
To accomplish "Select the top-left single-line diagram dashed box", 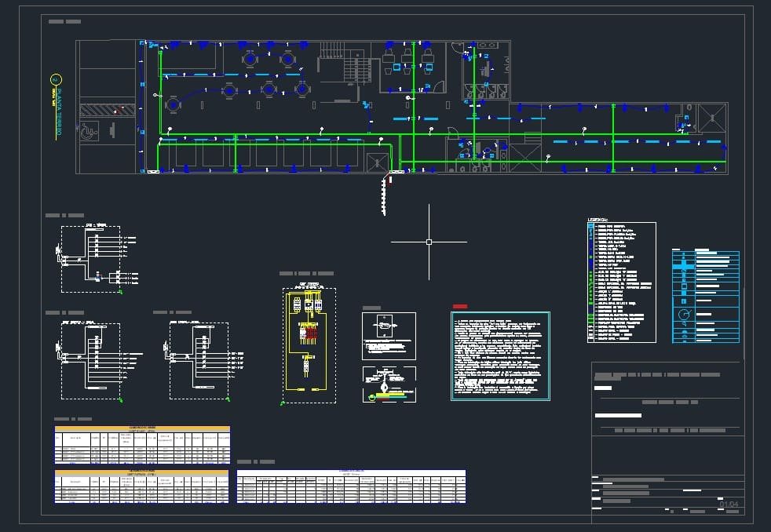I will click(90, 259).
